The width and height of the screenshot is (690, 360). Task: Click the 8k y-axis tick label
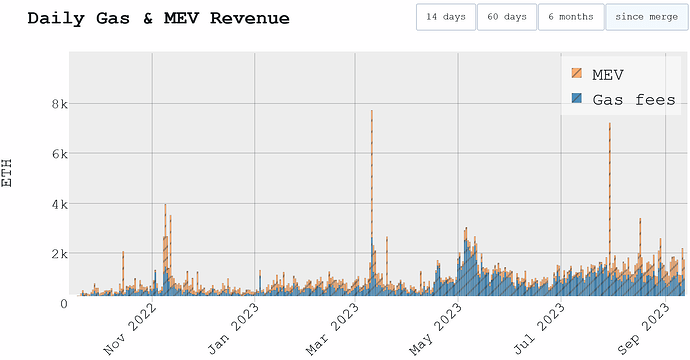pos(60,104)
